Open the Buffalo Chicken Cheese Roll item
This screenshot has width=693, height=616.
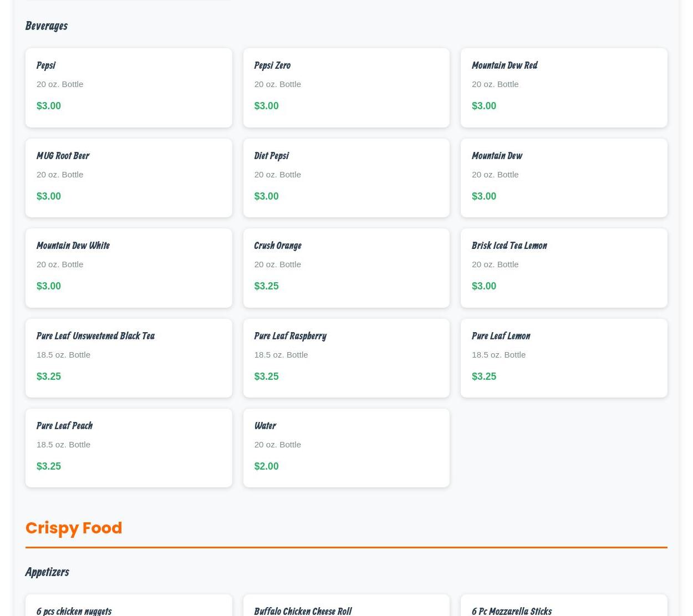(346, 605)
